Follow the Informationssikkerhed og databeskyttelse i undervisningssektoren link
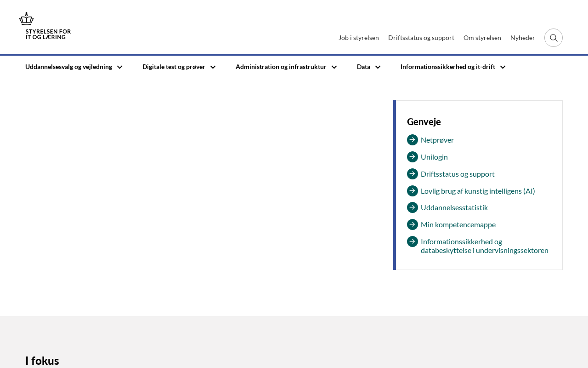Image resolution: width=588 pixels, height=368 pixels. pyautogui.click(x=485, y=246)
